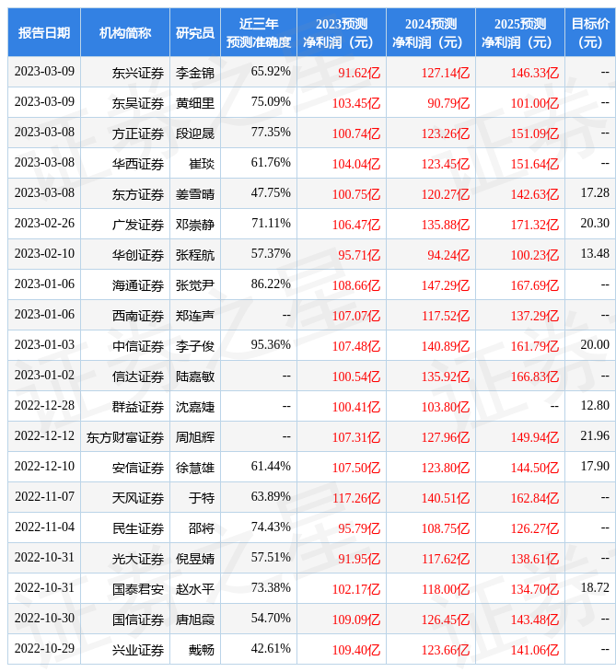Click researcher name 李子俊
The width and height of the screenshot is (616, 672).
[195, 346]
